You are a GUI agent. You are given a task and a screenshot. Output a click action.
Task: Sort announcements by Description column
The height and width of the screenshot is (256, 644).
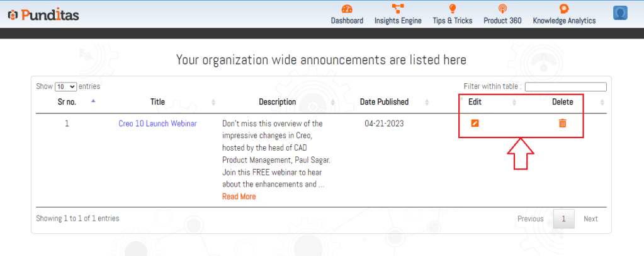click(x=277, y=102)
